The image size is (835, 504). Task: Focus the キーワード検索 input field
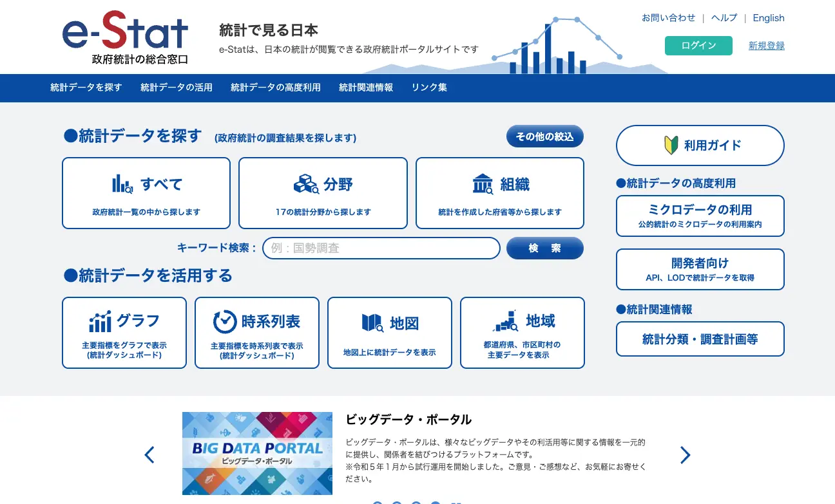click(x=381, y=248)
